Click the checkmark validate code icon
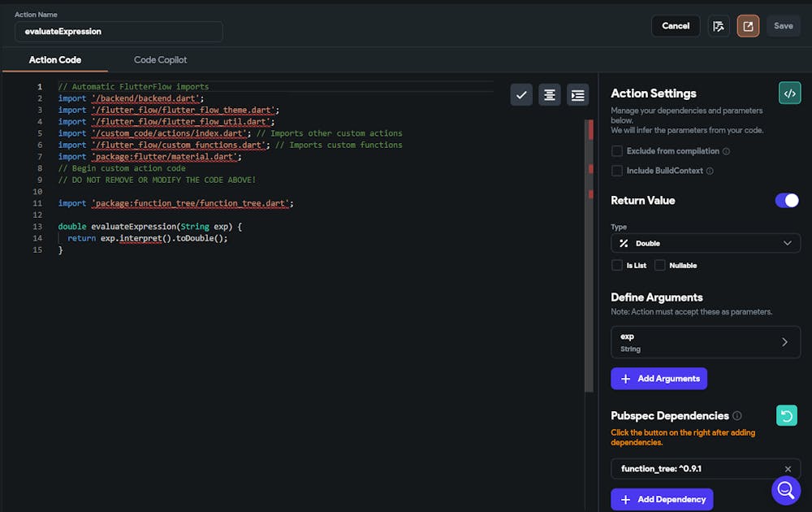Screen dimensions: 812x512 click(x=521, y=95)
